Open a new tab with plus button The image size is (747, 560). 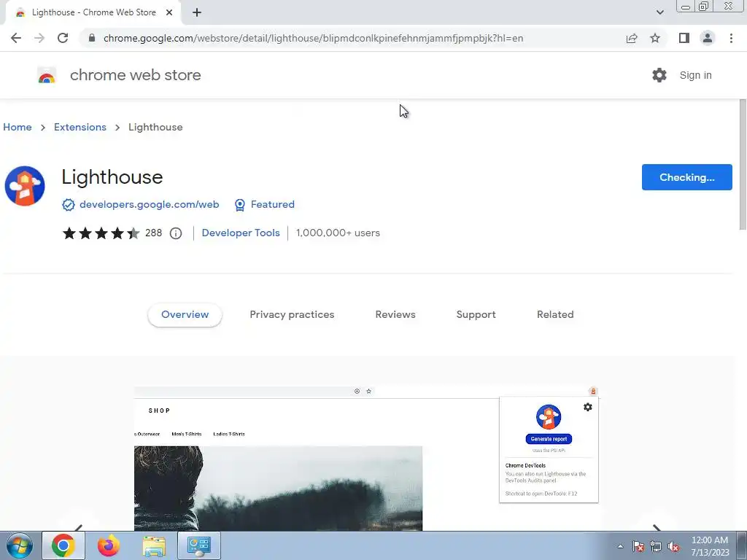click(197, 12)
